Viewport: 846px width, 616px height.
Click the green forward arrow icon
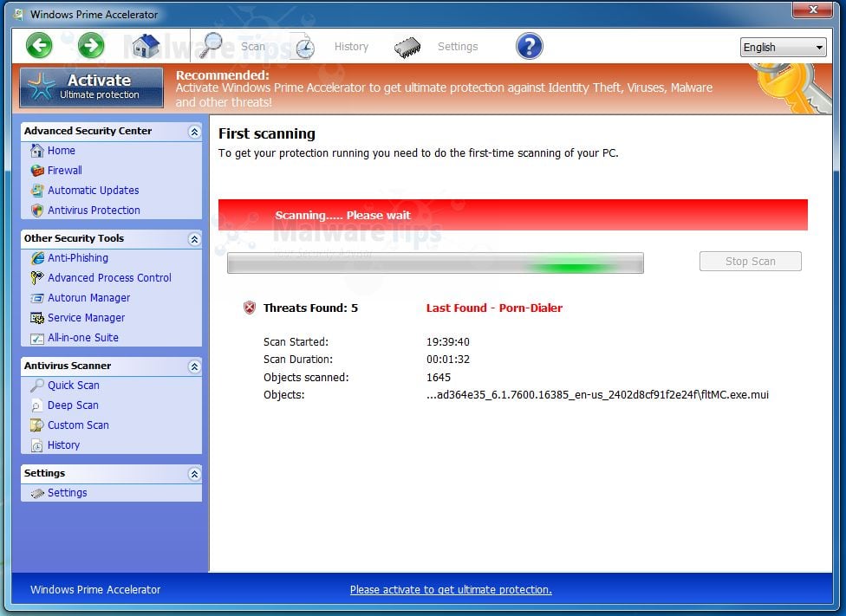pyautogui.click(x=91, y=45)
